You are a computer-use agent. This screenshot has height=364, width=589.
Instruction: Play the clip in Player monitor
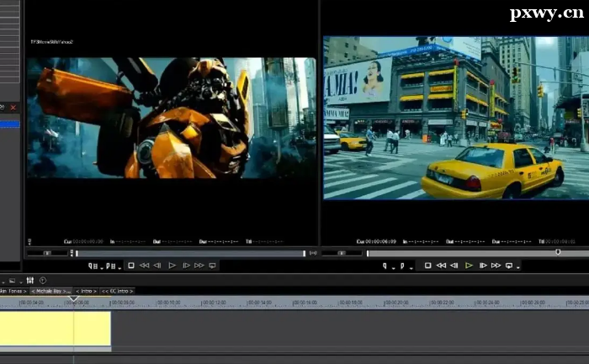pos(172,266)
